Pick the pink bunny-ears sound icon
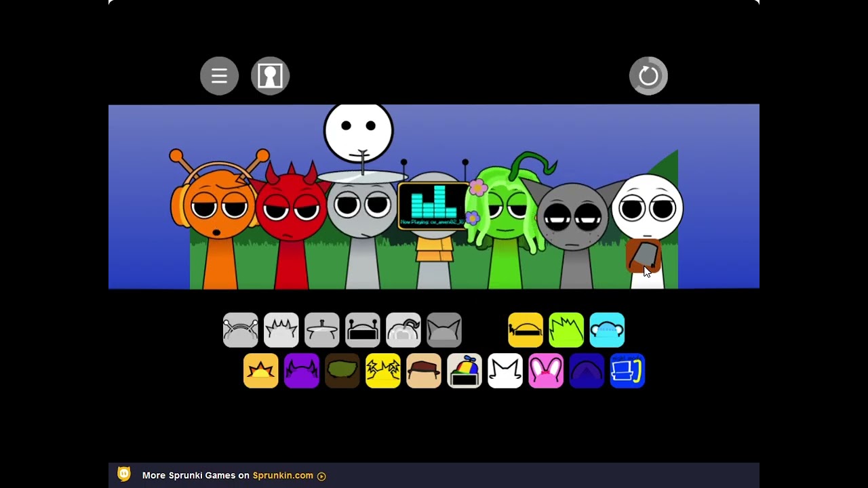This screenshot has height=488, width=868. click(x=546, y=371)
